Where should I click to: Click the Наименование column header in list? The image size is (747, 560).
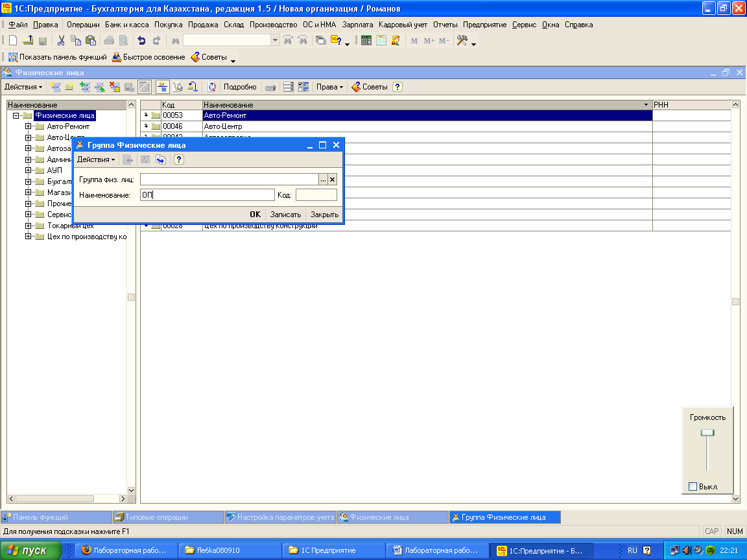coord(427,105)
